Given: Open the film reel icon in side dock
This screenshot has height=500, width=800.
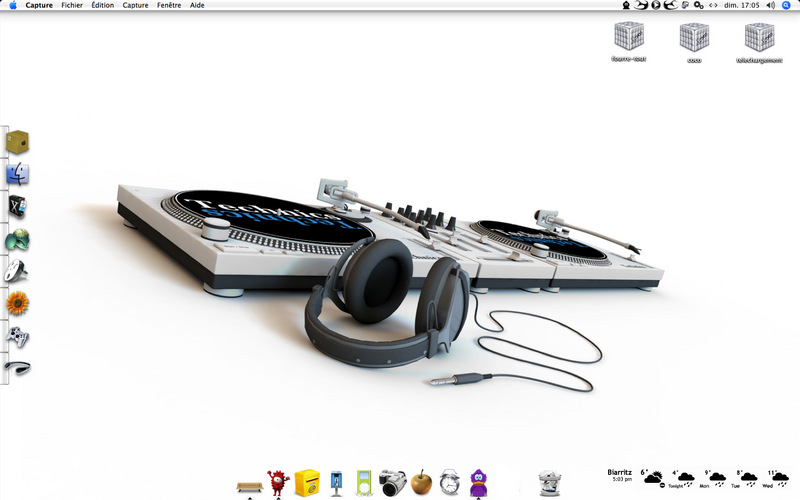Looking at the screenshot, I should coord(16,271).
